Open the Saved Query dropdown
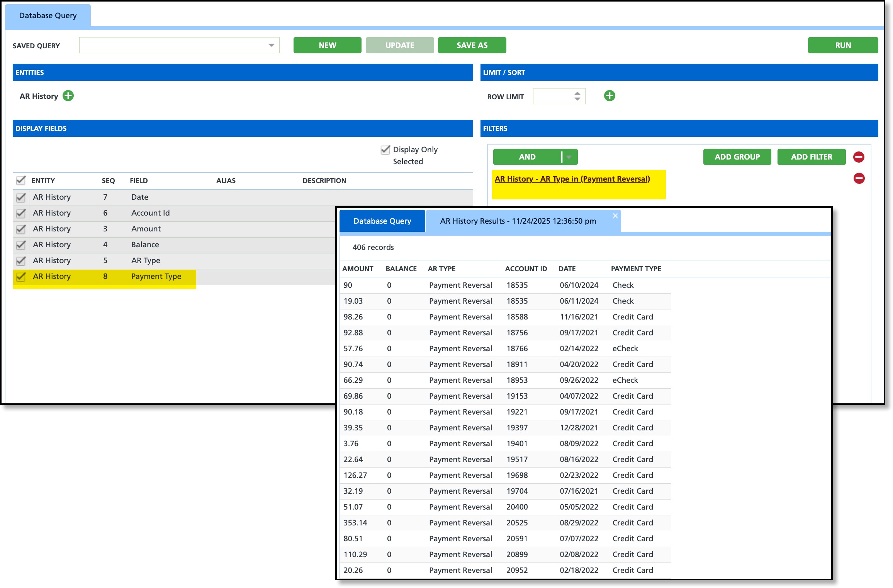 click(x=271, y=46)
